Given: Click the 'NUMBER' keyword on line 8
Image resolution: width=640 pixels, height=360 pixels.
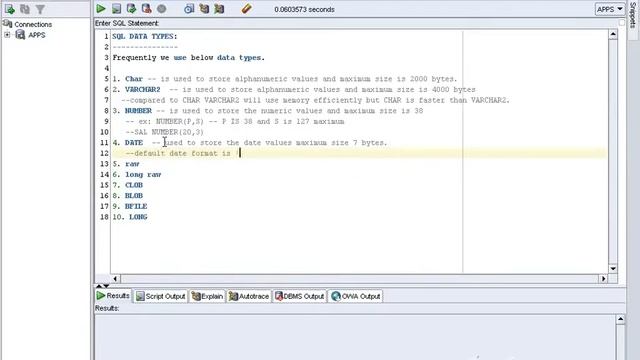Looking at the screenshot, I should click(x=138, y=111).
